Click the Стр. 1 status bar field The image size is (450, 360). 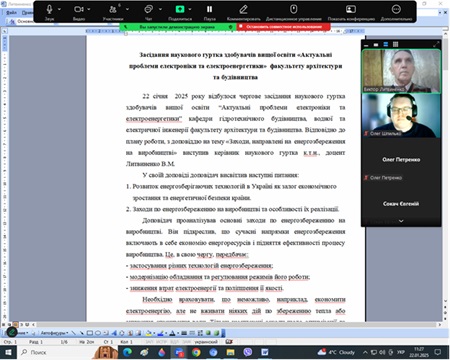[x=10, y=342]
